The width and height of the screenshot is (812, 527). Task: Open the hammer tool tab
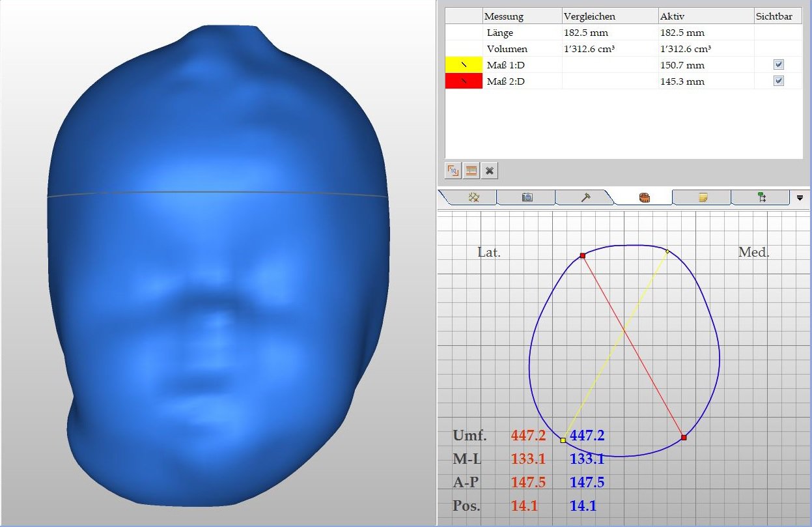pyautogui.click(x=585, y=197)
